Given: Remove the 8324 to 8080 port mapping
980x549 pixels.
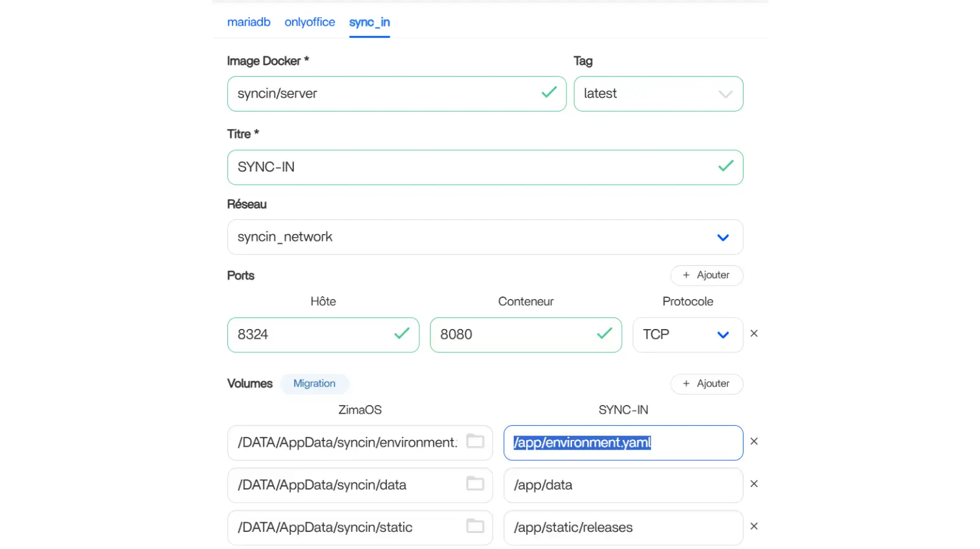Looking at the screenshot, I should pyautogui.click(x=754, y=334).
